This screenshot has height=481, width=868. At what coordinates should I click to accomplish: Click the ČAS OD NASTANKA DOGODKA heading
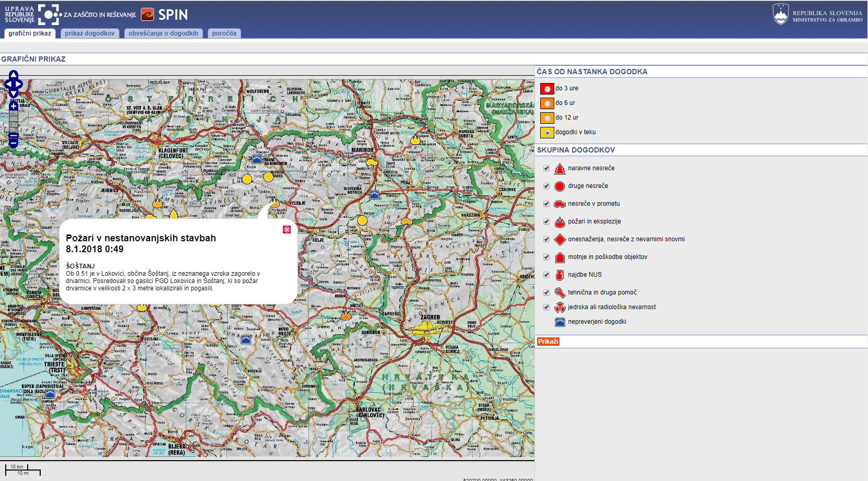pyautogui.click(x=592, y=72)
